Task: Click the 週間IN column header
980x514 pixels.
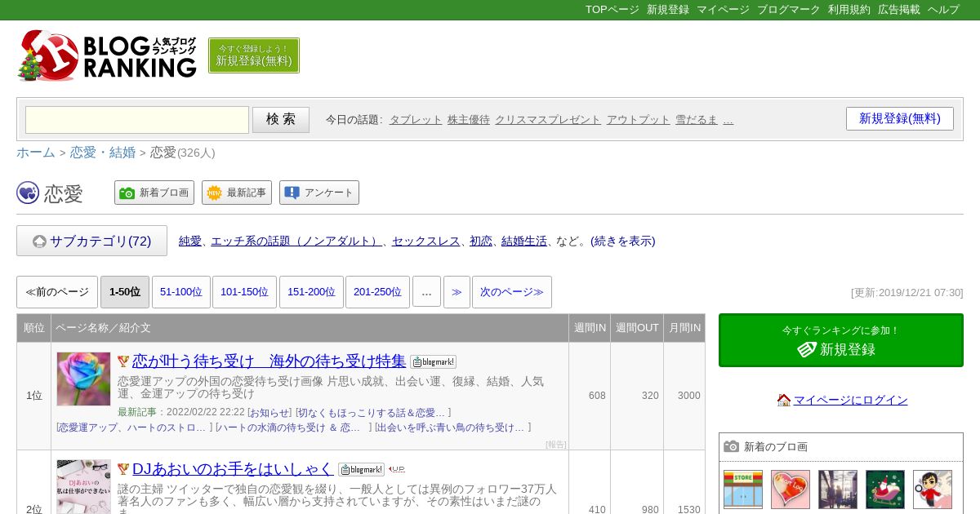Action: (x=590, y=328)
